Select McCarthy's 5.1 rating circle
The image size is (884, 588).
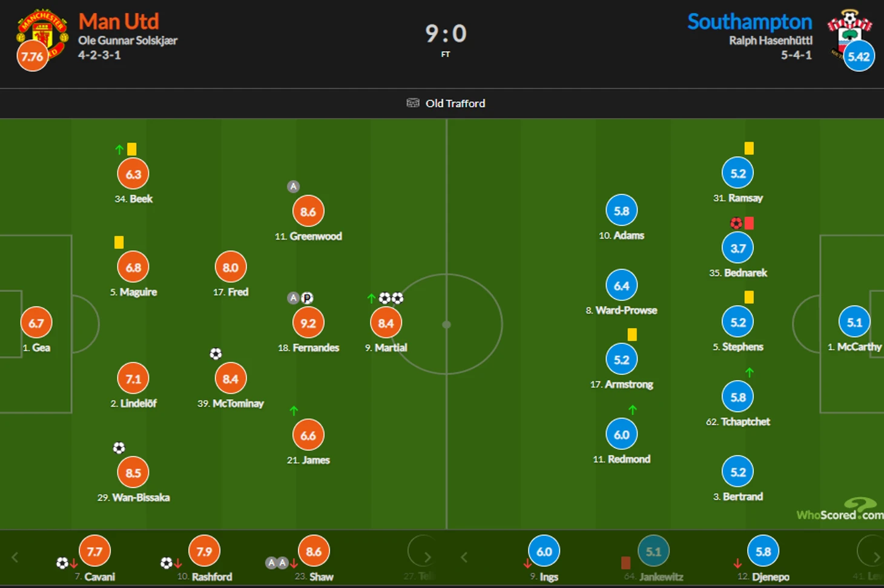[x=854, y=323]
